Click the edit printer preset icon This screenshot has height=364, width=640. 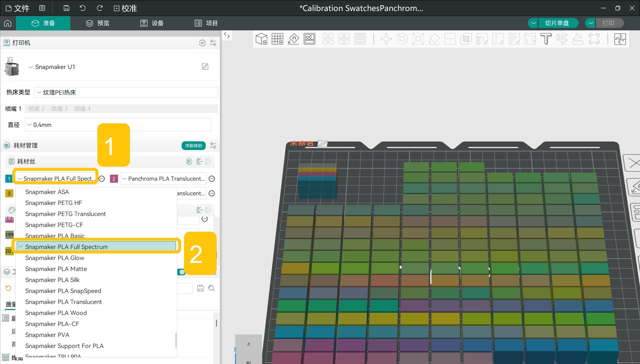[205, 67]
